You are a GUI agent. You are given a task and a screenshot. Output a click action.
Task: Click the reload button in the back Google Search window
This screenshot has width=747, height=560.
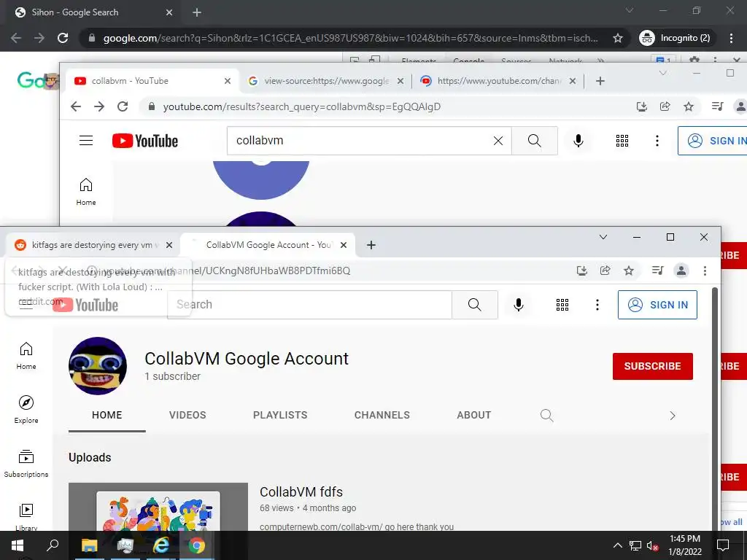(63, 38)
